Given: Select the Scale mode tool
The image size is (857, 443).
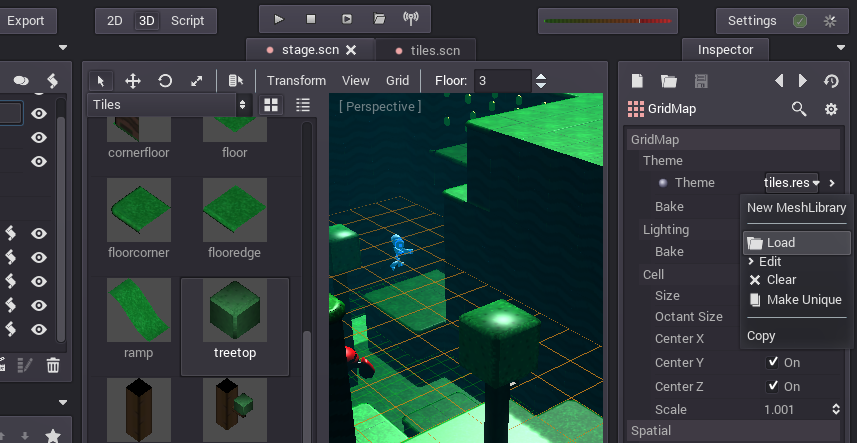Looking at the screenshot, I should tap(197, 81).
